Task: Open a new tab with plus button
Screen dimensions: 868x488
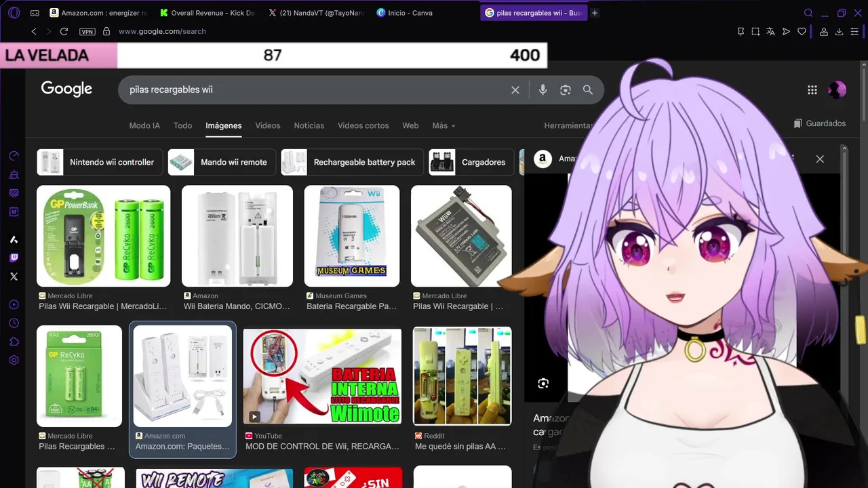Action: pyautogui.click(x=595, y=13)
